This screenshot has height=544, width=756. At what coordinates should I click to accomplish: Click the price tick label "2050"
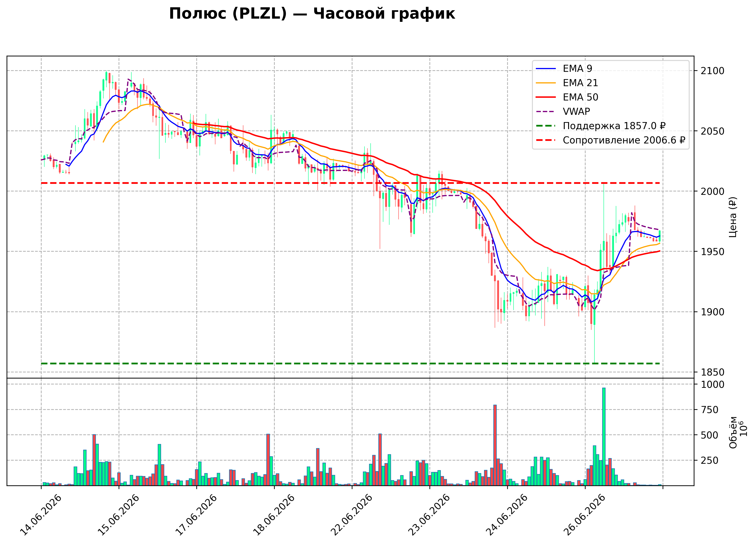(x=712, y=131)
